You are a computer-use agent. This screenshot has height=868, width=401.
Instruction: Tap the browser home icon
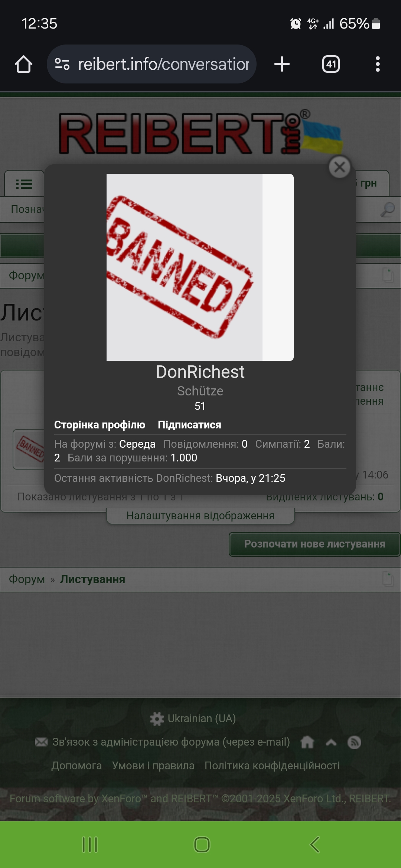23,64
